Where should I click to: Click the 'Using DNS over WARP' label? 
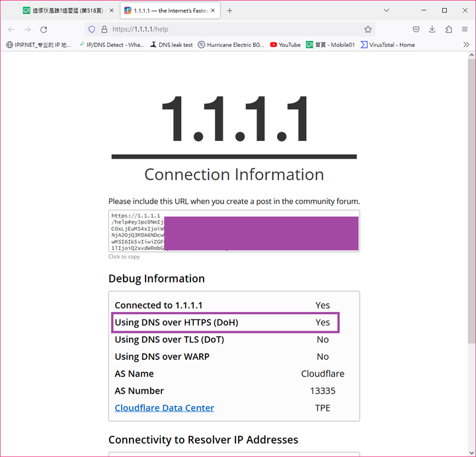tap(162, 356)
